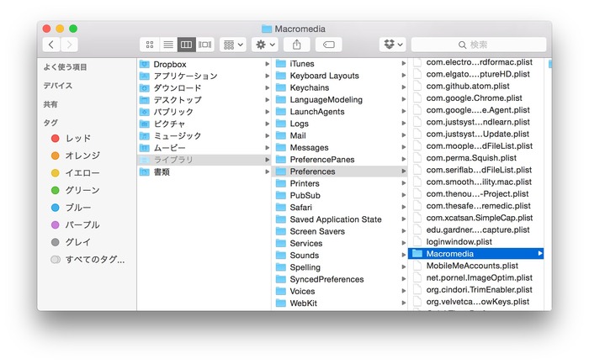
Task: Click the LaunchAgents folder icon
Action: (x=280, y=112)
